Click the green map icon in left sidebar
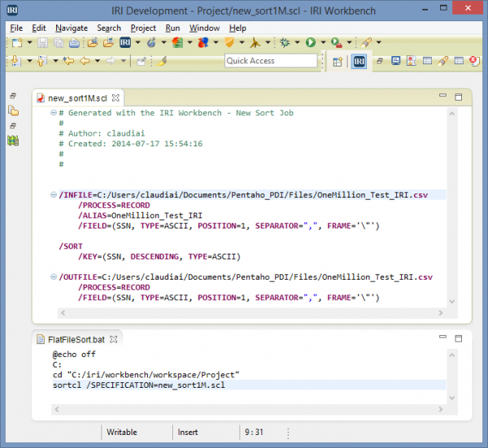Viewport: 488px width, 448px height. point(13,141)
